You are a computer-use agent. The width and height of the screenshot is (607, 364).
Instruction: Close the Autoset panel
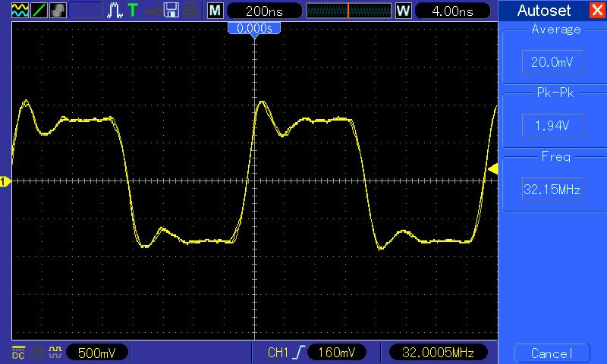597,10
